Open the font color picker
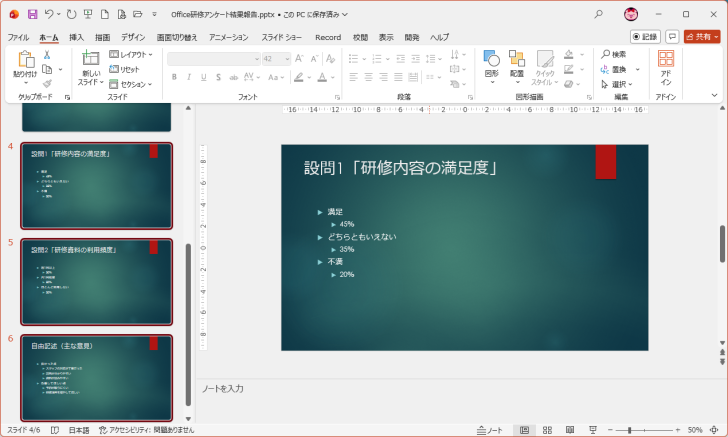 point(322,77)
